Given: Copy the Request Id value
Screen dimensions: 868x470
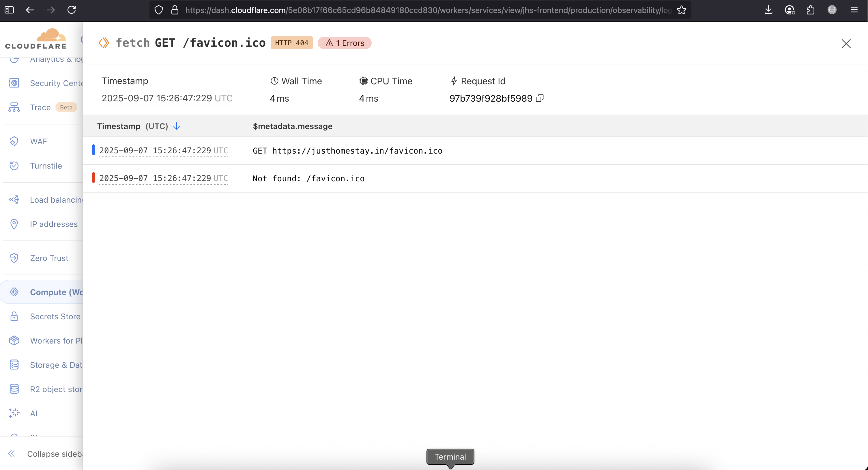Looking at the screenshot, I should click(539, 98).
